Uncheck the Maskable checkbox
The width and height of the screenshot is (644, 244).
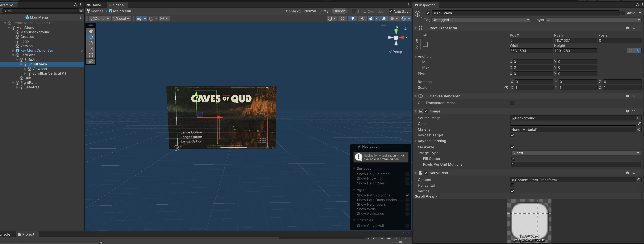point(513,147)
